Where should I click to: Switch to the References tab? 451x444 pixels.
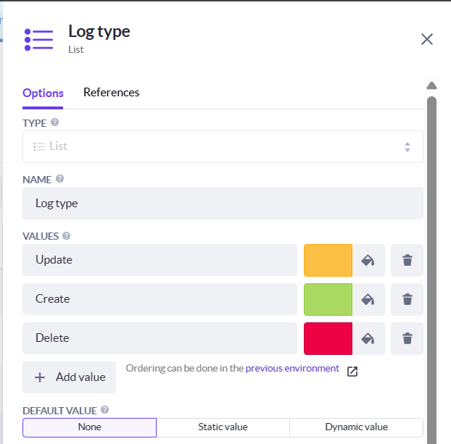[111, 92]
